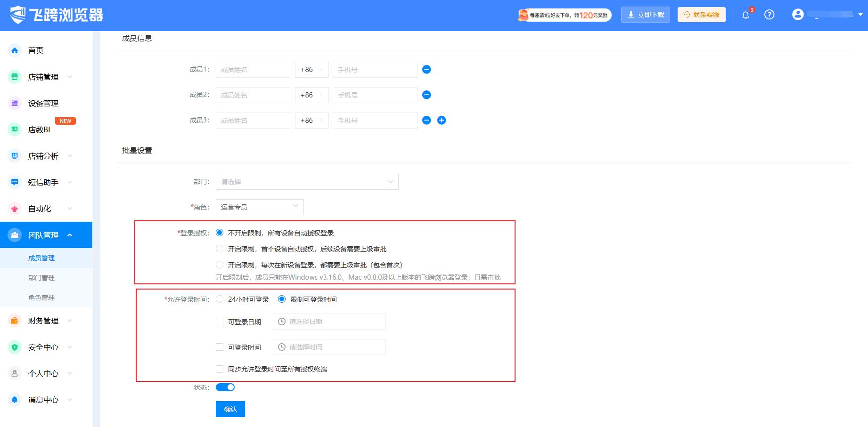The image size is (868, 427).
Task: Open 店数BI in sidebar
Action: point(39,129)
